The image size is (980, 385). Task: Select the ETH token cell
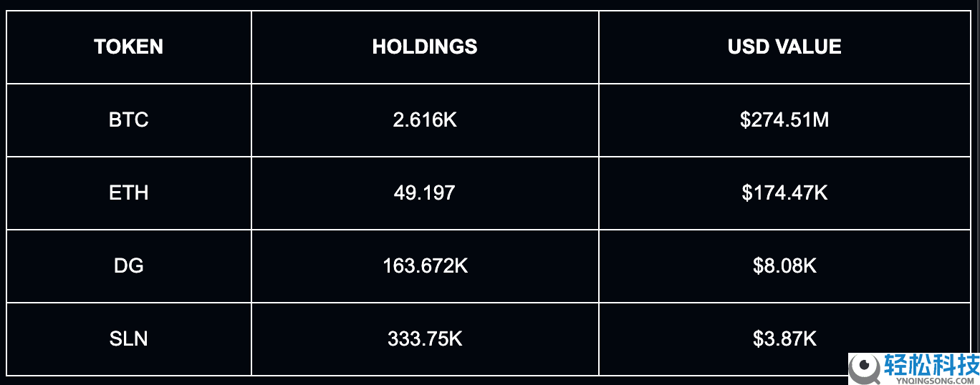pyautogui.click(x=129, y=192)
